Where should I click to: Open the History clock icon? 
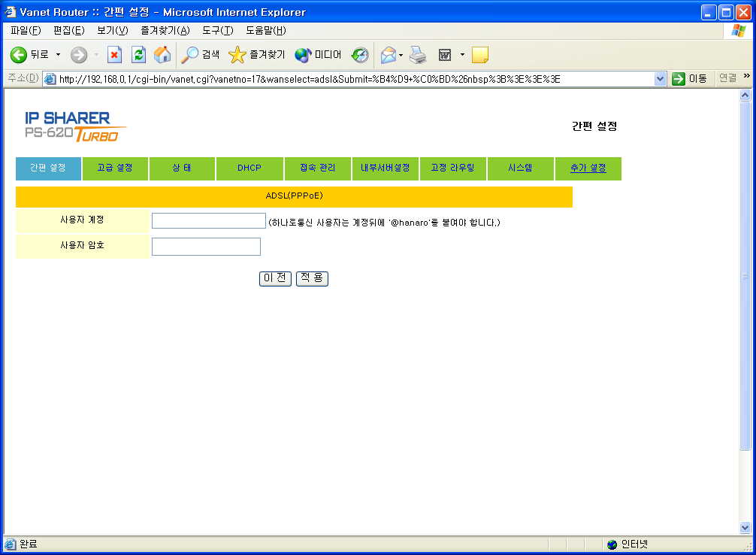tap(360, 55)
